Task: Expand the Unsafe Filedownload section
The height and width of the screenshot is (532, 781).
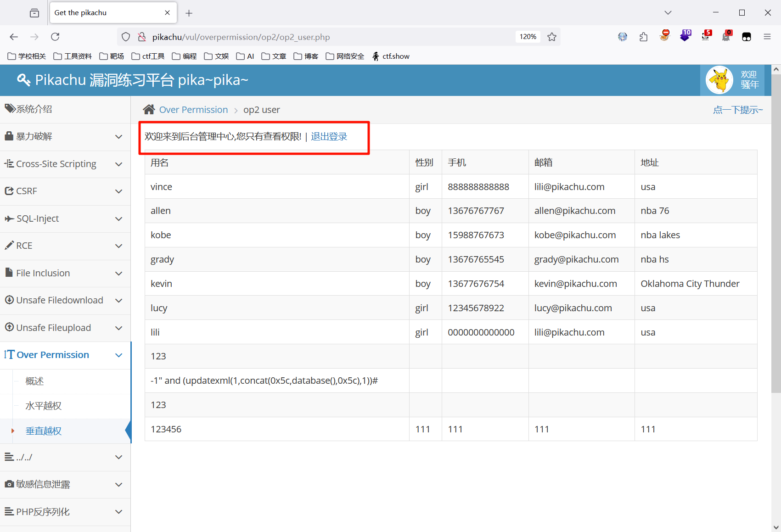Action: point(65,300)
